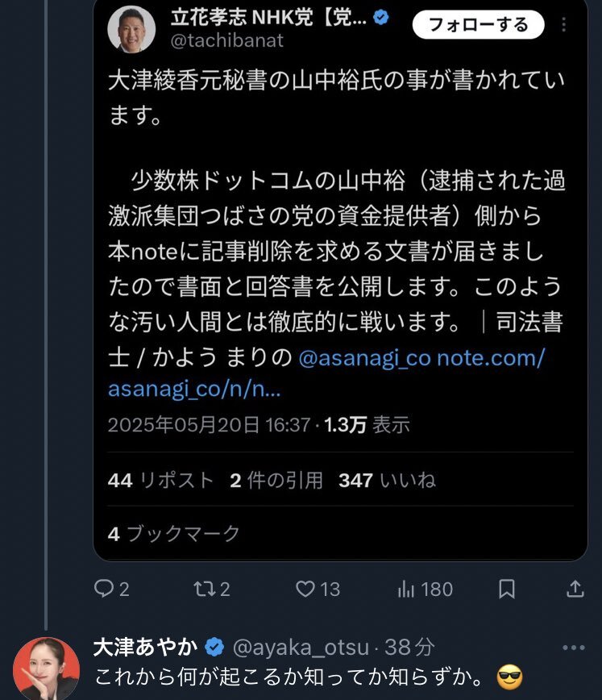Bookmark the tweet with the bookmark icon
The width and height of the screenshot is (602, 700).
[x=506, y=590]
